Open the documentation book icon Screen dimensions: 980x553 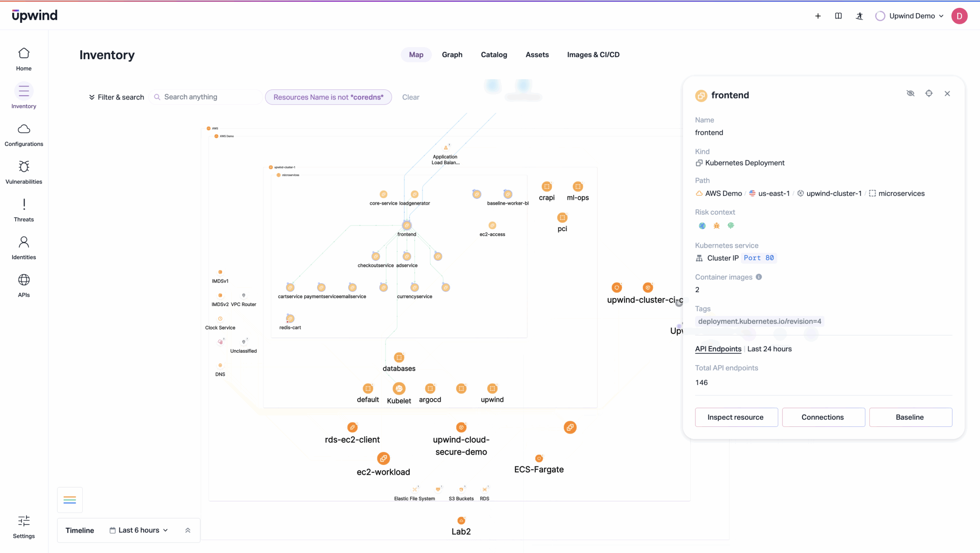coord(838,16)
